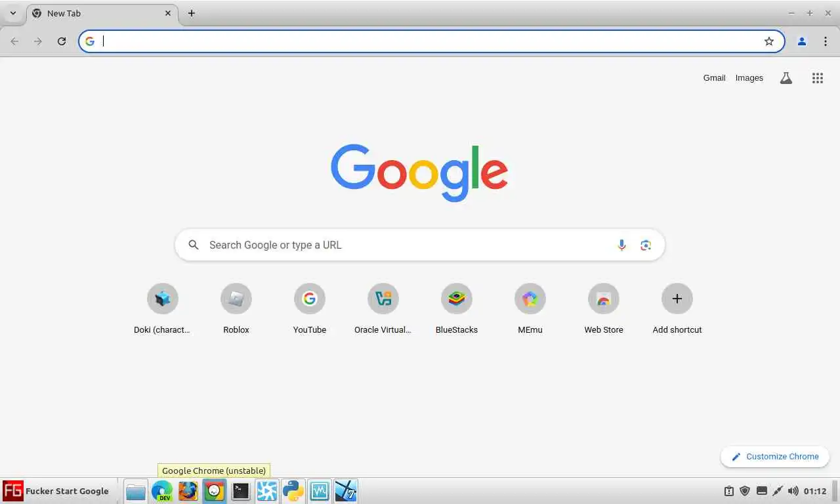
Task: Select the New Tab tab
Action: (102, 13)
